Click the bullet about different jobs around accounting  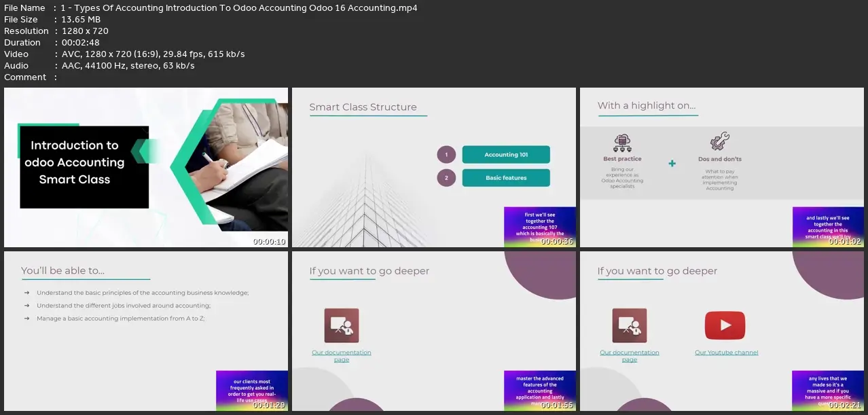point(124,306)
